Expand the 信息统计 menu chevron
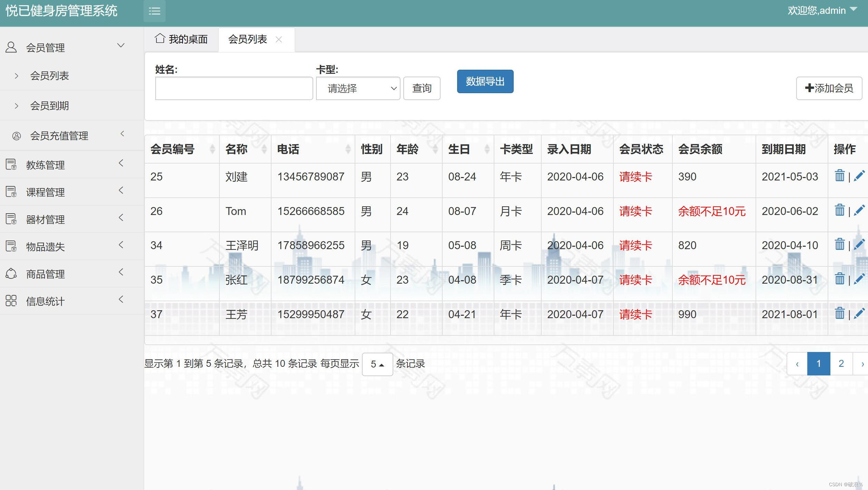Image resolution: width=868 pixels, height=490 pixels. coord(121,299)
